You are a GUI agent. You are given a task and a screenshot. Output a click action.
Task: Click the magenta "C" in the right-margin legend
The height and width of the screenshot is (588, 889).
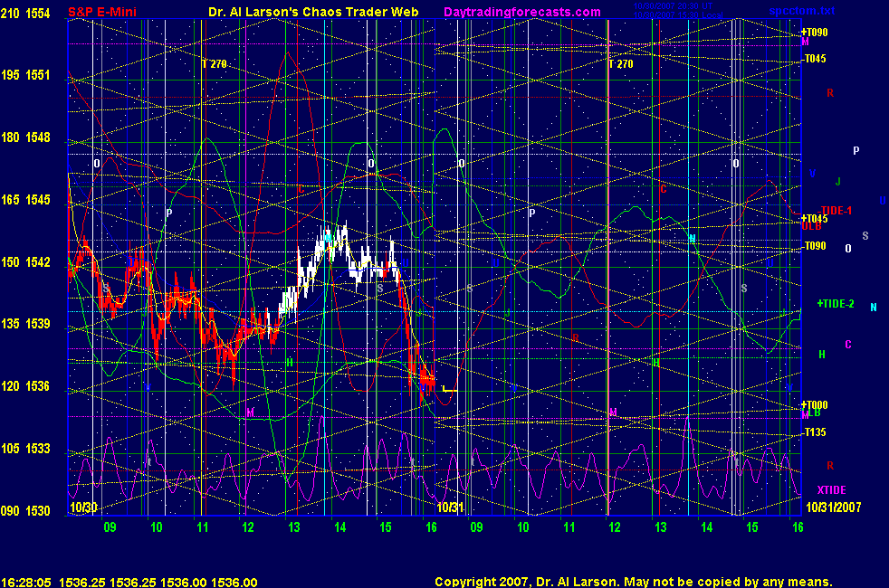click(848, 345)
